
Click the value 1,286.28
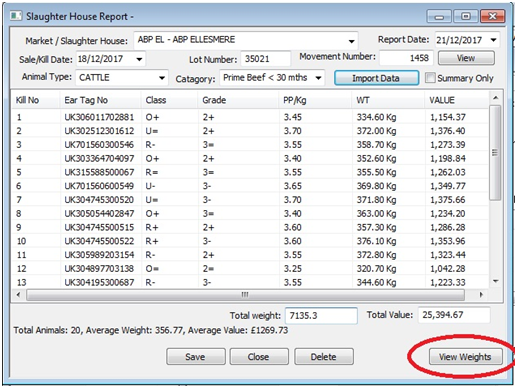(448, 227)
